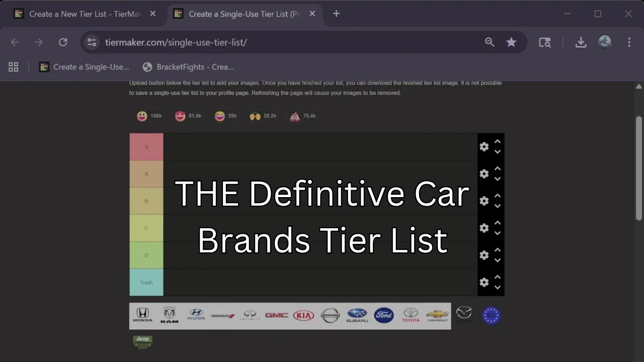Switch to Create a Single-Use Tier List tab
The height and width of the screenshot is (362, 644).
click(244, 14)
